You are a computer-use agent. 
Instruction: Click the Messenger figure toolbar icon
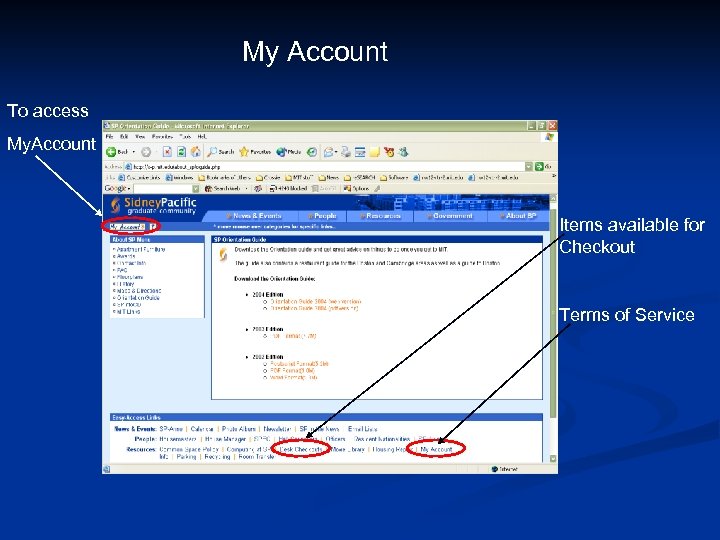[403, 152]
